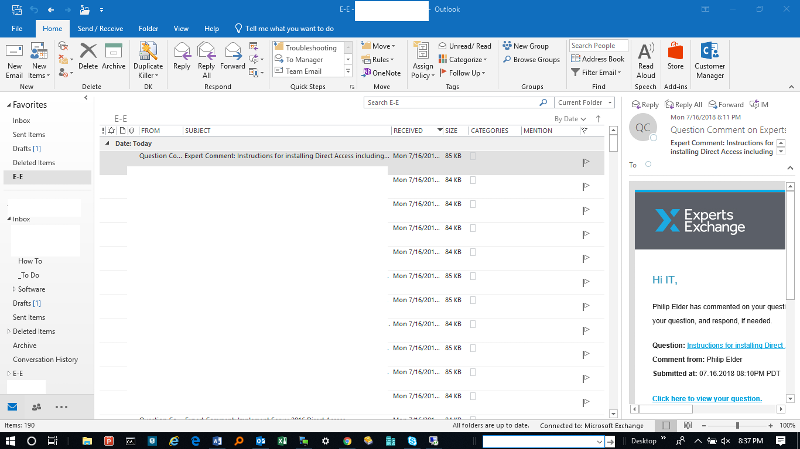This screenshot has height=449, width=800.
Task: Click Reply in reading pane
Action: tap(645, 105)
